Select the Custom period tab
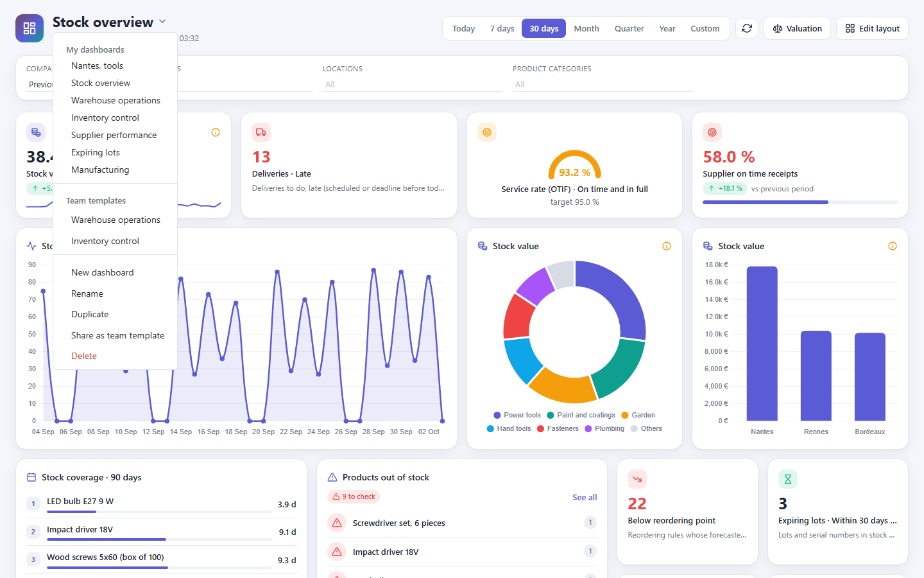924x578 pixels. coord(705,28)
